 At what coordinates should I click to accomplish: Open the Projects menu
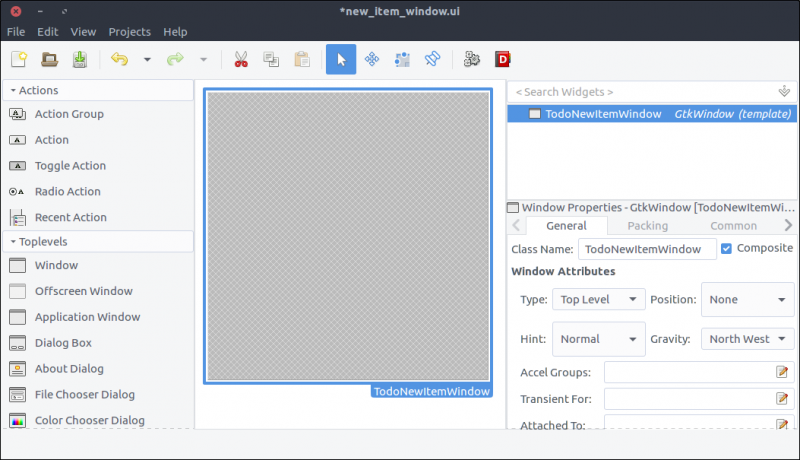point(129,32)
